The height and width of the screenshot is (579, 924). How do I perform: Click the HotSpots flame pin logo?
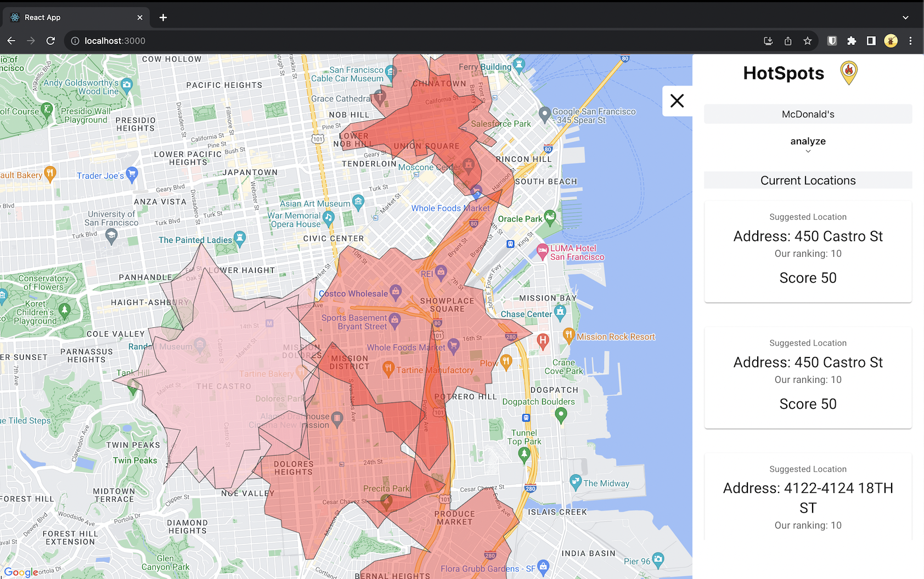coord(849,73)
